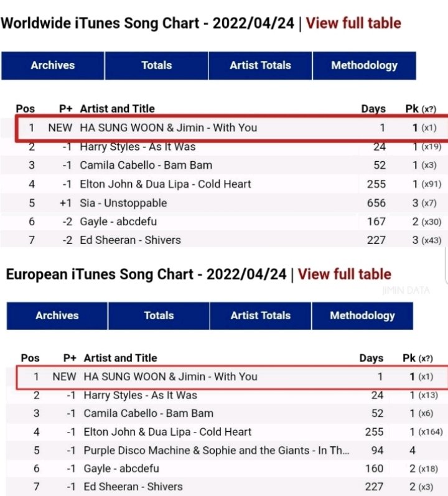Click Camila Cabello - Bam Bam in Worldwide chart
This screenshot has width=448, height=496.
[x=146, y=166]
